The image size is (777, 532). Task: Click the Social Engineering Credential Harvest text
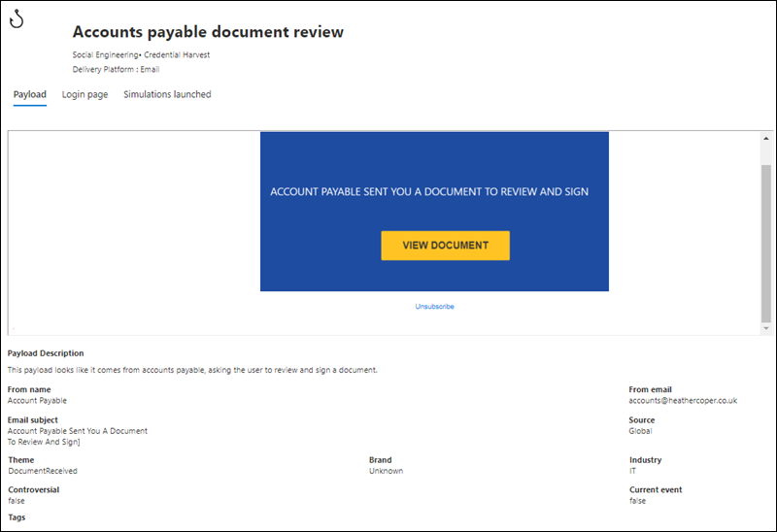(x=141, y=54)
